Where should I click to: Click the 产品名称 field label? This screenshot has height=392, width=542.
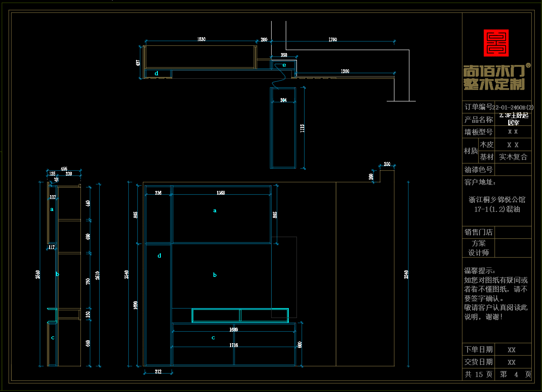[x=478, y=119]
